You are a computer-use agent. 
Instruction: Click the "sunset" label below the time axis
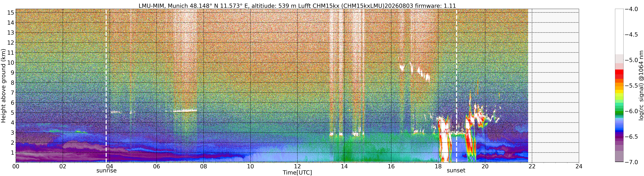pyautogui.click(x=456, y=170)
